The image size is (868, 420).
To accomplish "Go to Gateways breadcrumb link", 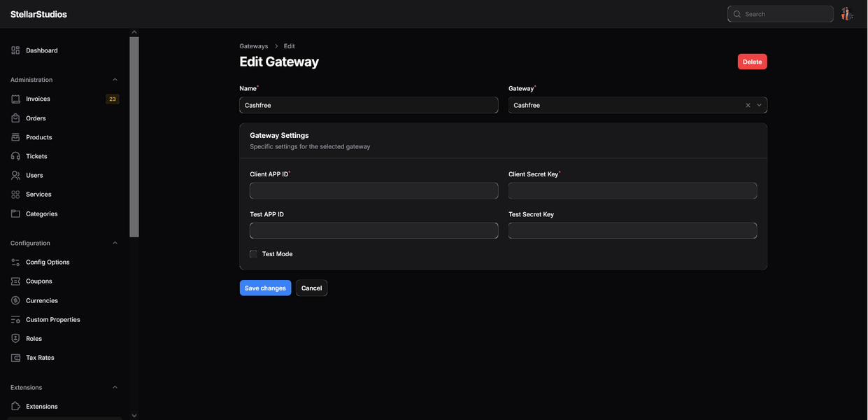I will click(253, 46).
